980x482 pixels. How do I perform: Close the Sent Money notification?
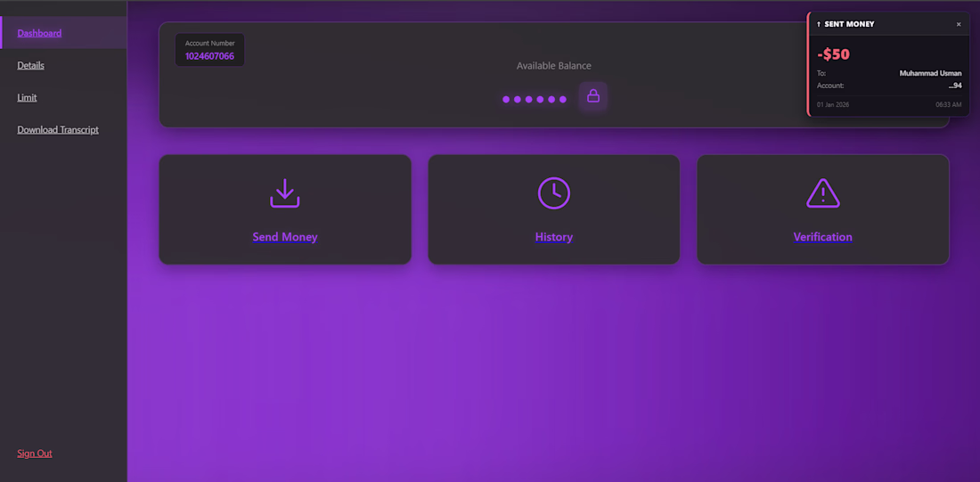tap(959, 24)
